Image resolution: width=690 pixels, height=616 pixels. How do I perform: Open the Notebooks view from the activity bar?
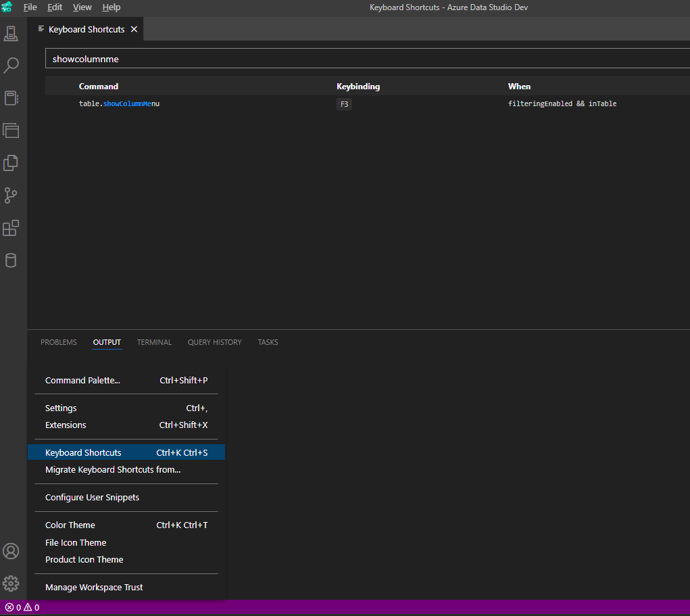11,97
